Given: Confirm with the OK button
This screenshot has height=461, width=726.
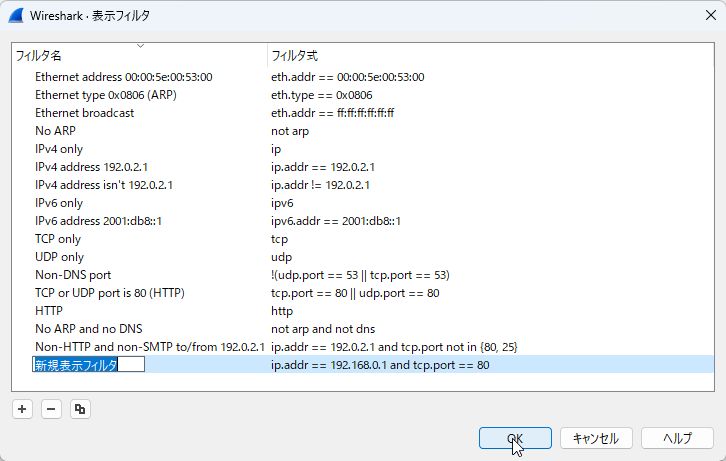Looking at the screenshot, I should [x=515, y=438].
